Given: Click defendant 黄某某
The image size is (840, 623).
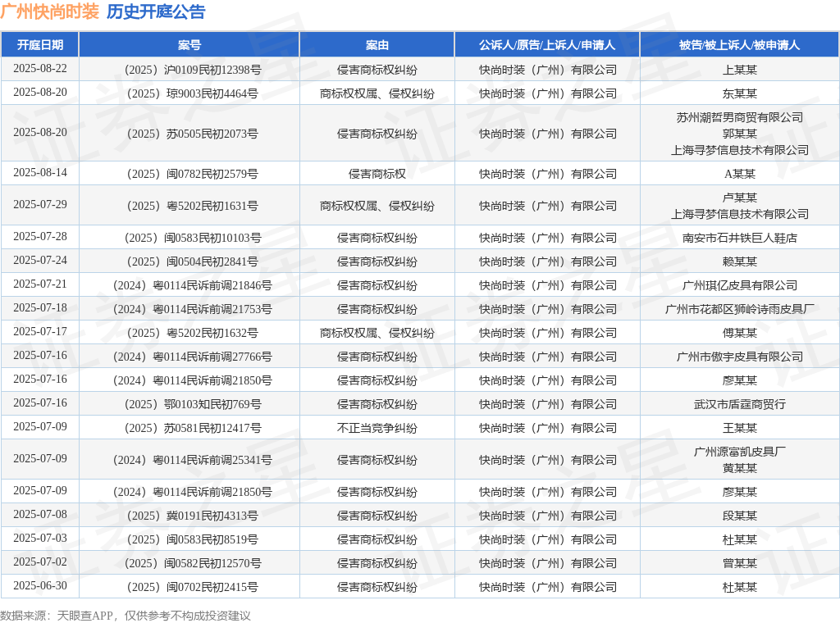Looking at the screenshot, I should tap(739, 468).
